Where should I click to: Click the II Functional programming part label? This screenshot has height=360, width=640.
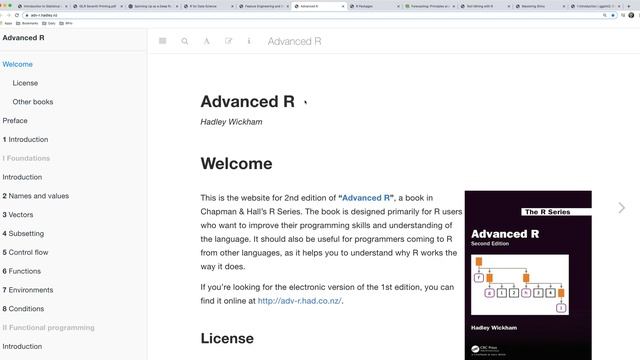(48, 327)
